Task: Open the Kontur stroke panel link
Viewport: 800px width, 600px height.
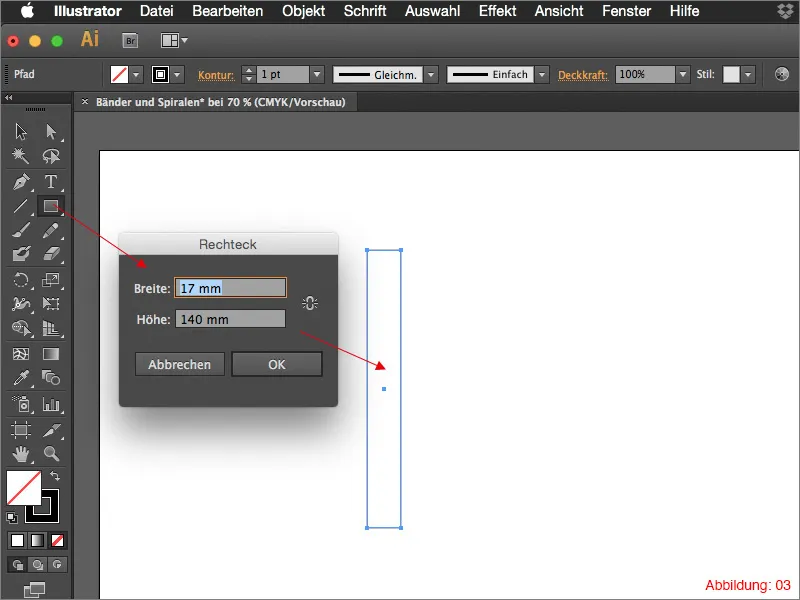Action: 216,76
